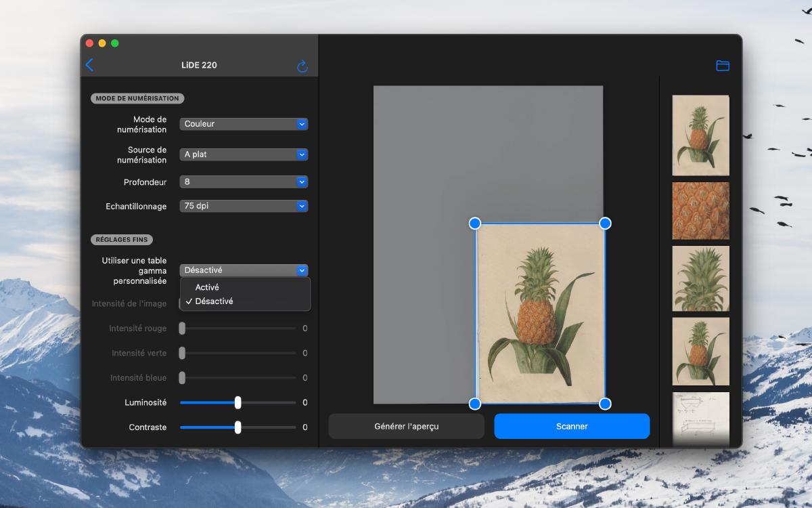Viewport: 812px width, 508px height.
Task: Click the Générer l'aperçu button
Action: pyautogui.click(x=406, y=427)
